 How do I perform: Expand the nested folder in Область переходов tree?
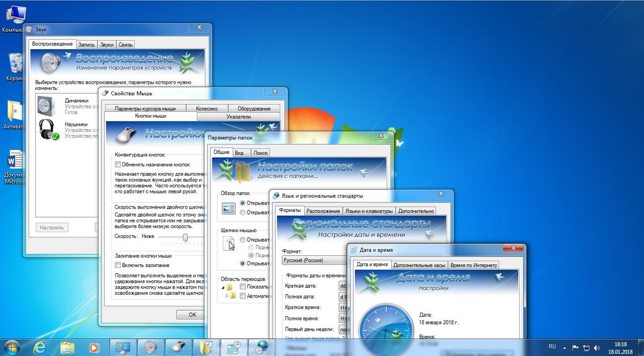pos(227,296)
